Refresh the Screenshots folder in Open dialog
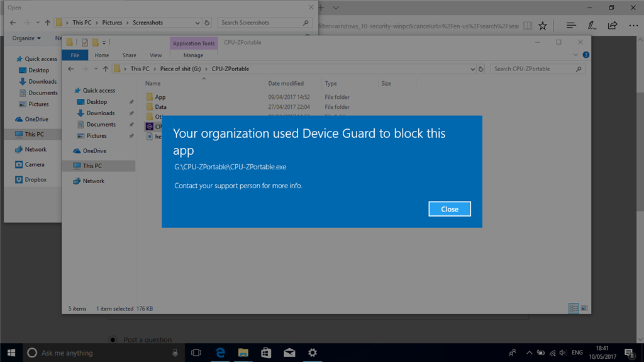This screenshot has width=644, height=362. coord(207,23)
